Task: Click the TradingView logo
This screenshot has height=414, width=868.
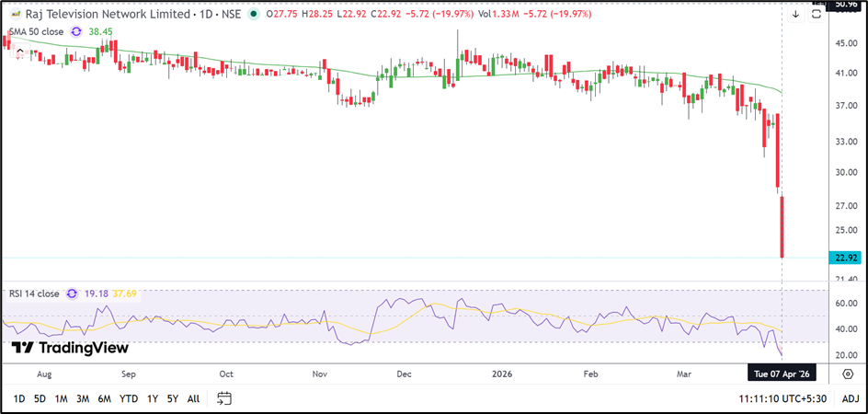Action: pos(70,348)
